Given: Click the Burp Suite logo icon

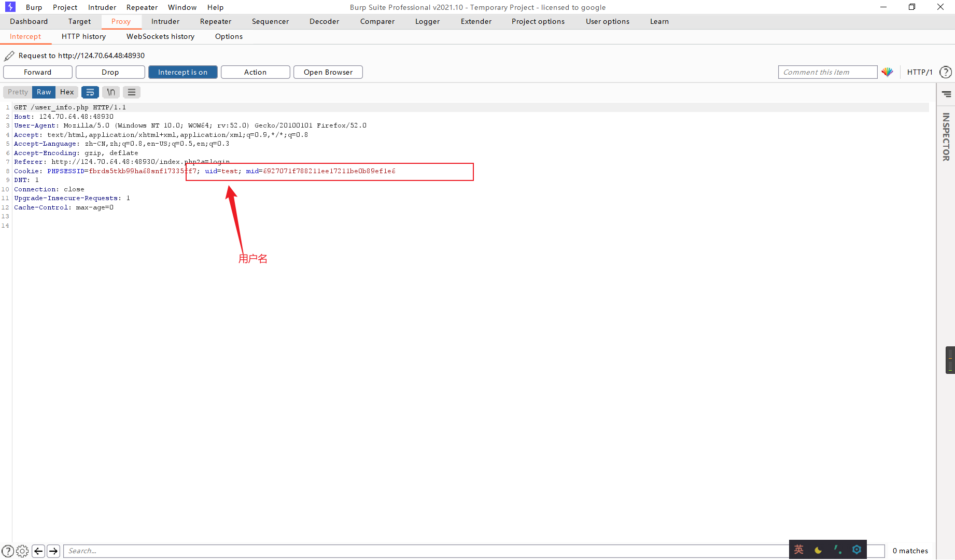Looking at the screenshot, I should pyautogui.click(x=10, y=7).
